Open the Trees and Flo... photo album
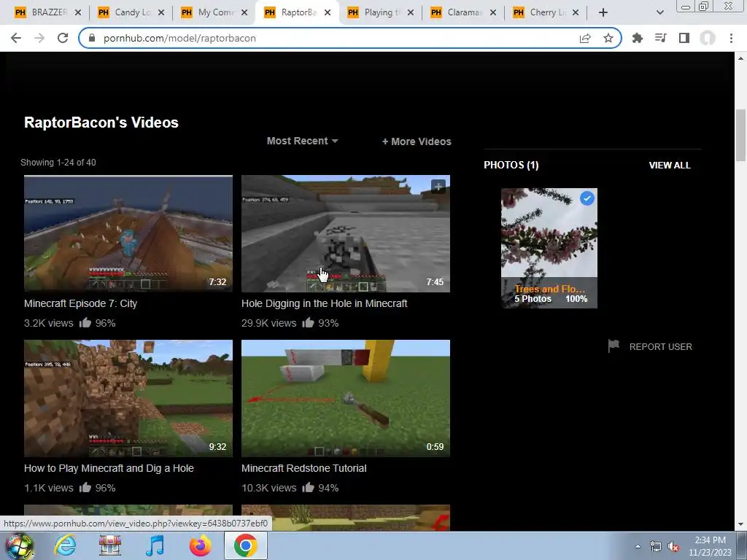Screen dimensions: 747x560 pyautogui.click(x=549, y=248)
